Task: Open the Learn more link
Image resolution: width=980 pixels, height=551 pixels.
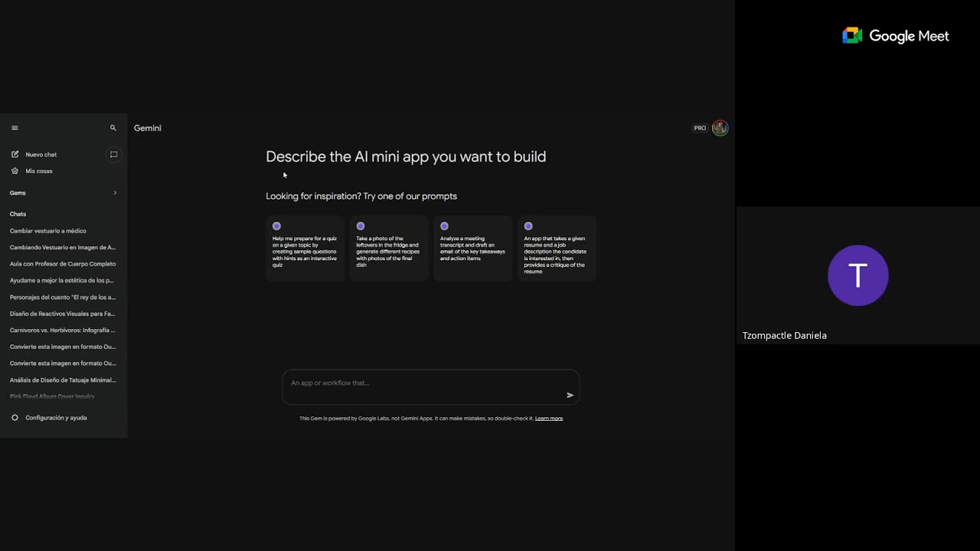Action: pos(549,419)
